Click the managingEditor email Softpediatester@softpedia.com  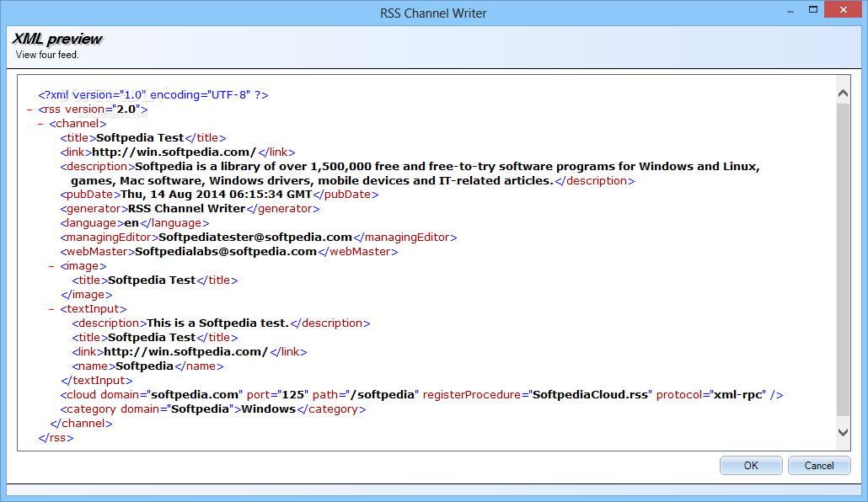[255, 238]
